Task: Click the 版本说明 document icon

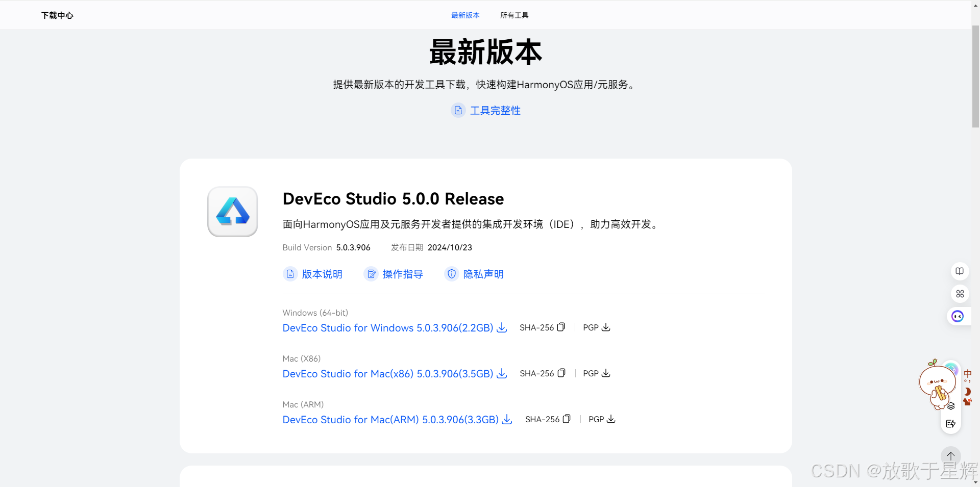Action: coord(290,274)
